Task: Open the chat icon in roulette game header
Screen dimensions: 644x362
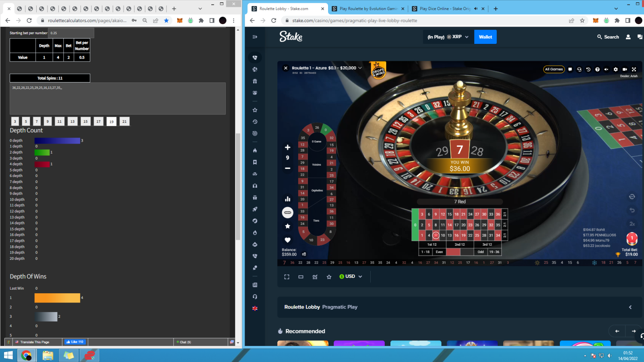Action: click(570, 69)
